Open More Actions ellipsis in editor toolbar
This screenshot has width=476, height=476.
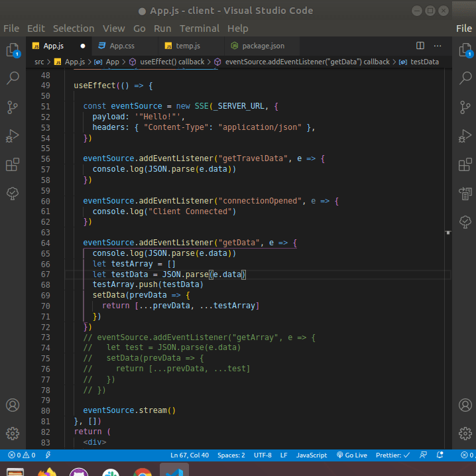[x=438, y=46]
